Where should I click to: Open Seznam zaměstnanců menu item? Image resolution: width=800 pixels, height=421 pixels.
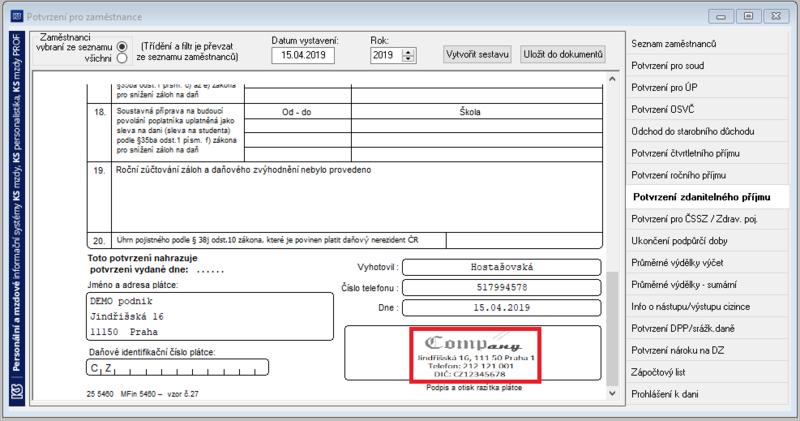(x=707, y=44)
